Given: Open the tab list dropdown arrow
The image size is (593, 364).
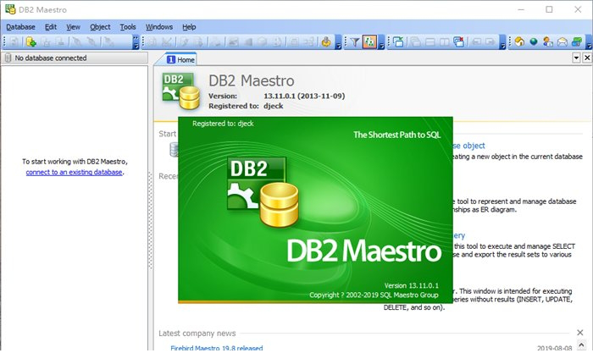Looking at the screenshot, I should (576, 58).
